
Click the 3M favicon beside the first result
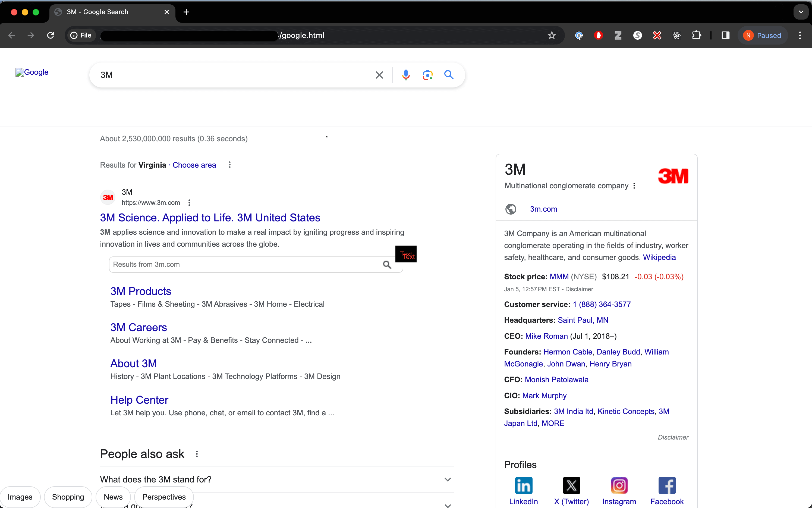(108, 197)
